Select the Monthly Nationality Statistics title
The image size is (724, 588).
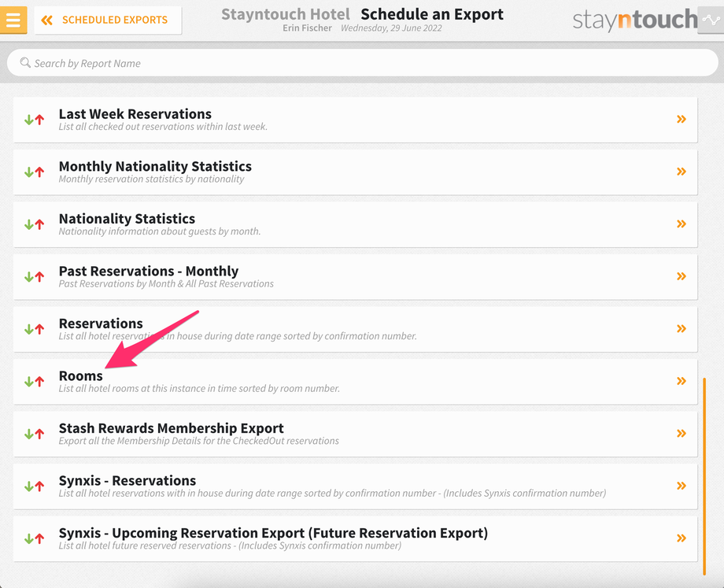[155, 166]
